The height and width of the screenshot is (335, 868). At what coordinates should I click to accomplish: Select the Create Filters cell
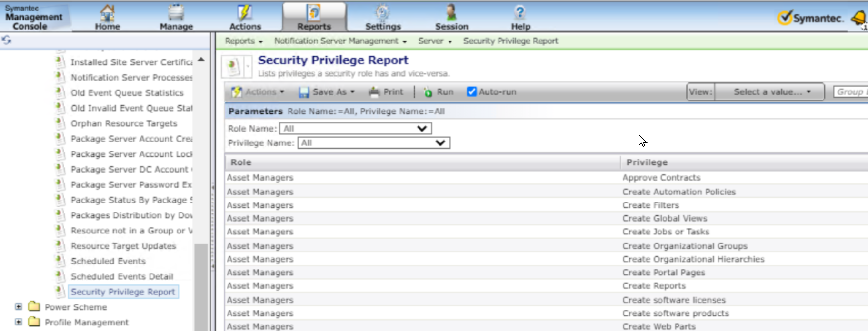pos(651,205)
